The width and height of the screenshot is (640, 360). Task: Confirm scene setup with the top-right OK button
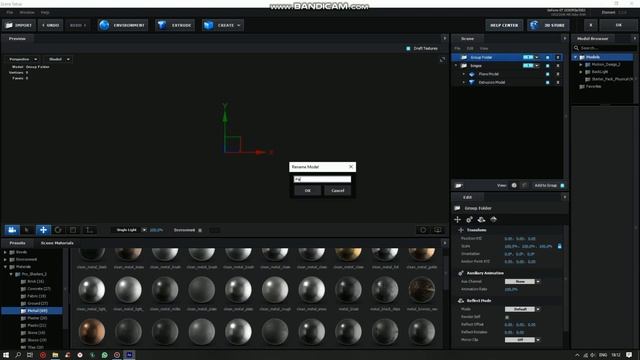pyautogui.click(x=619, y=25)
